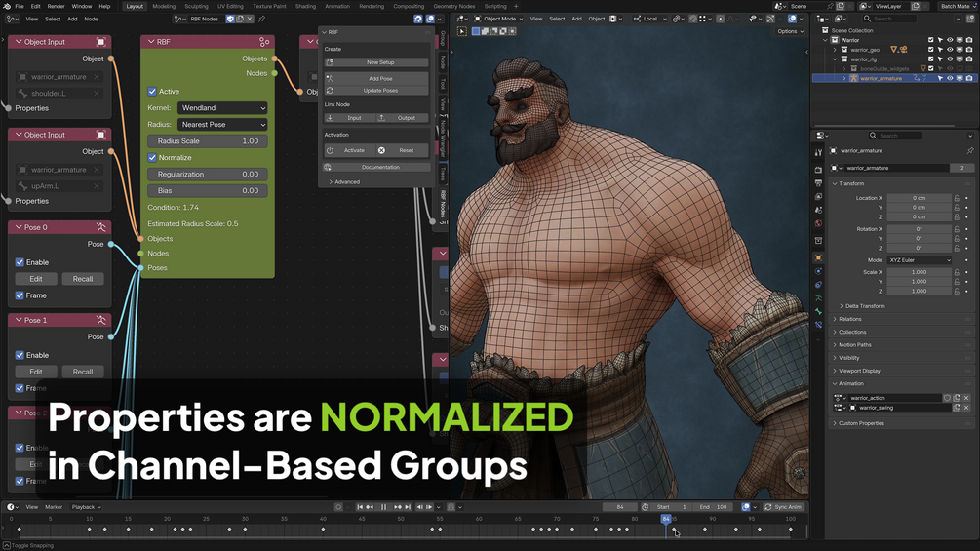Click the pin icon in node editor header
Image resolution: width=980 pixels, height=551 pixels.
click(x=262, y=19)
